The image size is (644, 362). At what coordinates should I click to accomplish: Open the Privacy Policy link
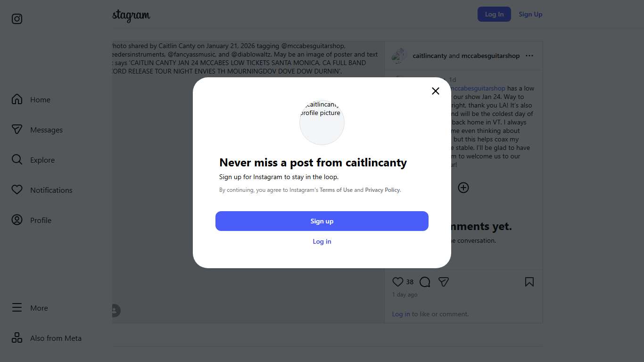[x=382, y=190]
